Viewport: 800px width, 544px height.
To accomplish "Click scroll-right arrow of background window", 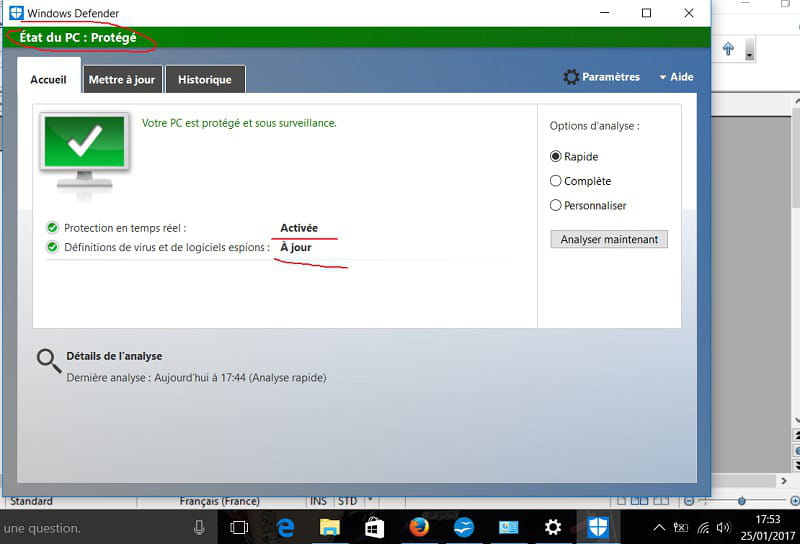I will pyautogui.click(x=784, y=481).
